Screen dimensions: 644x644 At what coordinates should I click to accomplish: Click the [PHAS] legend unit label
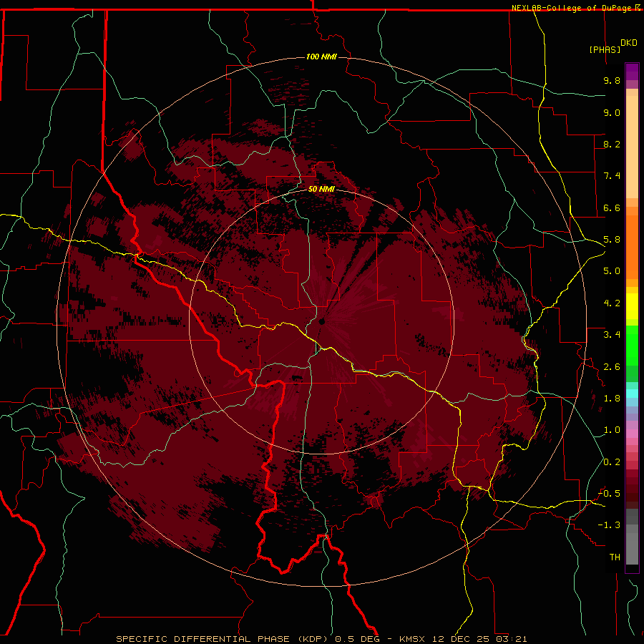605,50
